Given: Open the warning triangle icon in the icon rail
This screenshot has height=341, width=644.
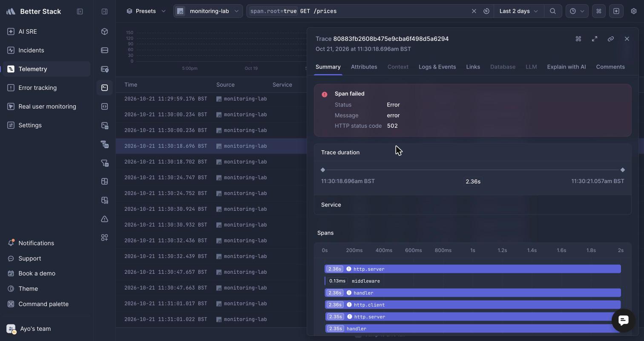Looking at the screenshot, I should [x=104, y=219].
